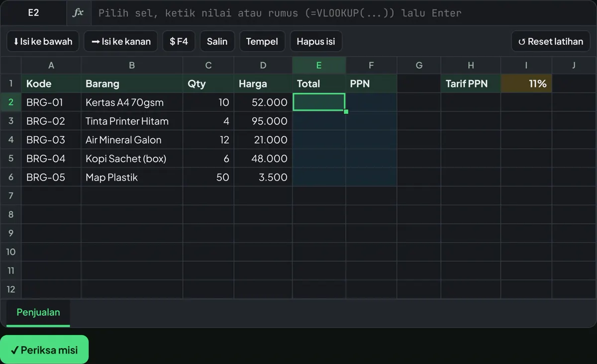
Task: Click the Qty cell showing 4
Action: [208, 121]
